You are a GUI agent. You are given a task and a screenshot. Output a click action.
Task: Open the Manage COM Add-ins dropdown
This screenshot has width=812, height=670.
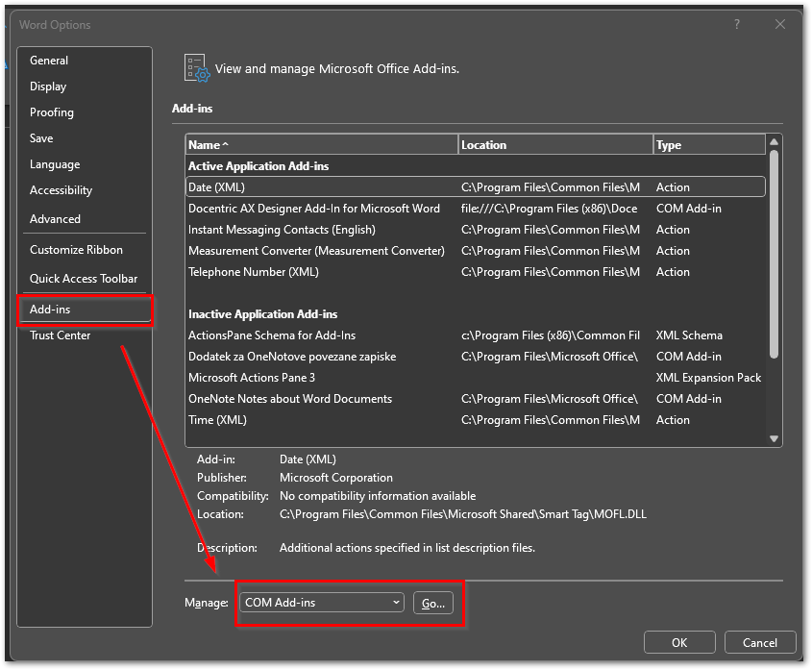323,603
